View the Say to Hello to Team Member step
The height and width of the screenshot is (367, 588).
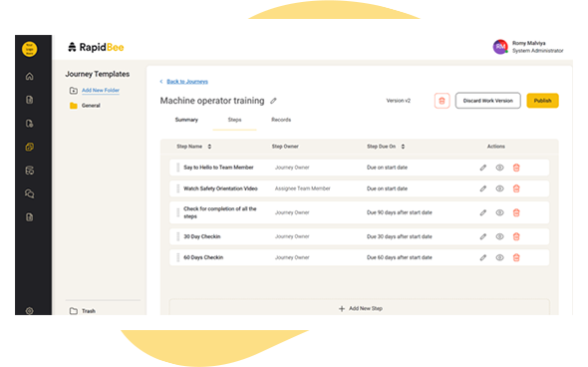coord(499,168)
